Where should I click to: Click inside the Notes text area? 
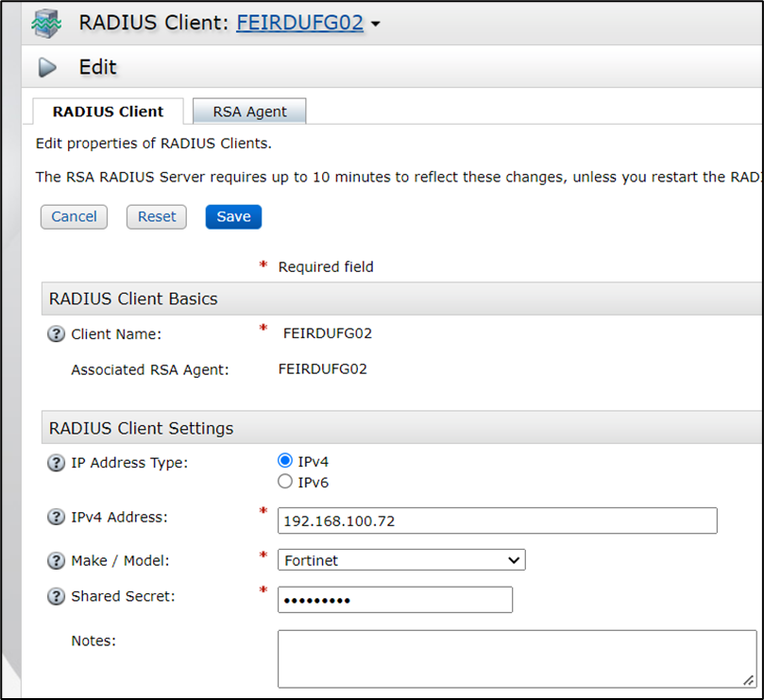click(x=517, y=658)
